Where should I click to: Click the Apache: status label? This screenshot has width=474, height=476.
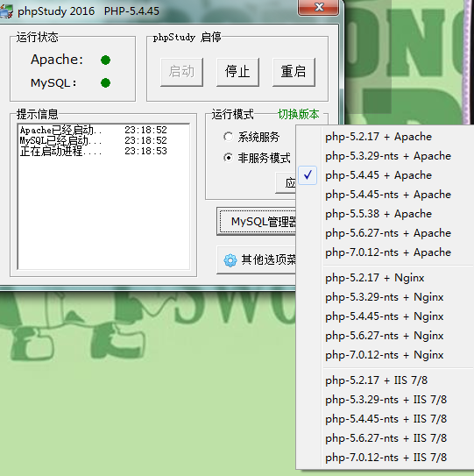57,60
